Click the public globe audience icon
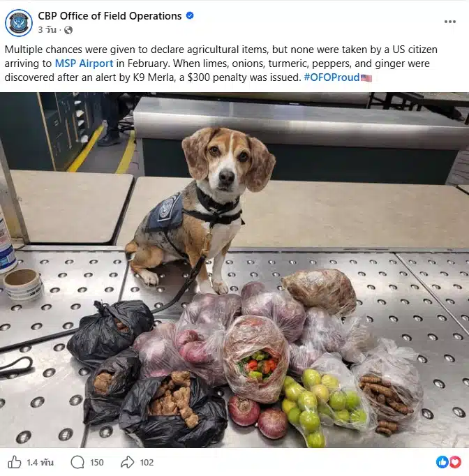Screen dimensions: 469x476 coord(68,30)
